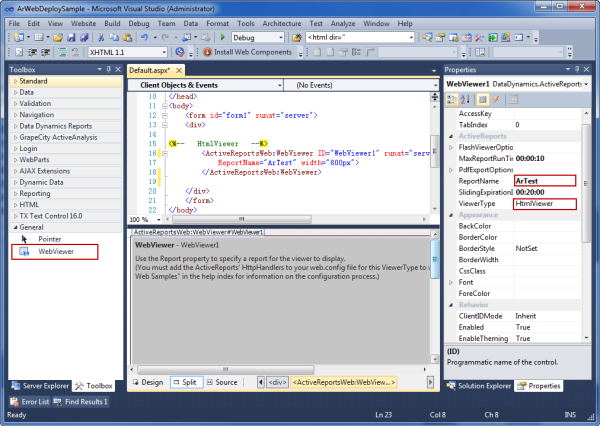This screenshot has height=426, width=600.
Task: Open the (No Events) dropdown
Action: [435, 85]
